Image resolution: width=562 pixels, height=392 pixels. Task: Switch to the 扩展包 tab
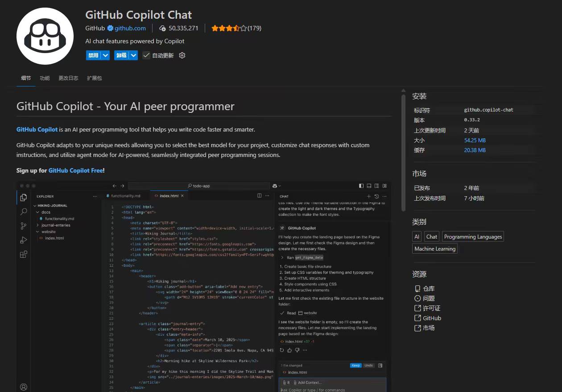(94, 78)
